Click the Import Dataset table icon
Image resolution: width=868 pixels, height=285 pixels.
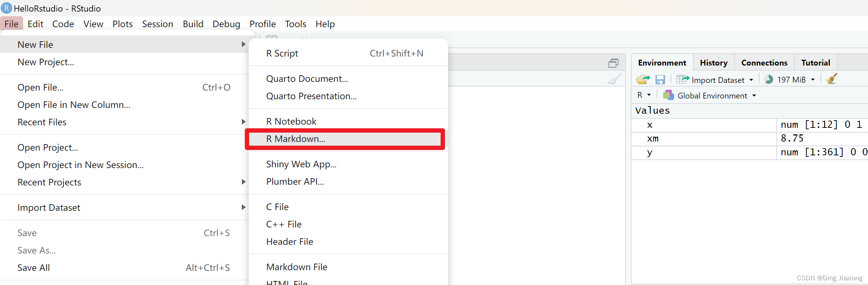[x=683, y=80]
